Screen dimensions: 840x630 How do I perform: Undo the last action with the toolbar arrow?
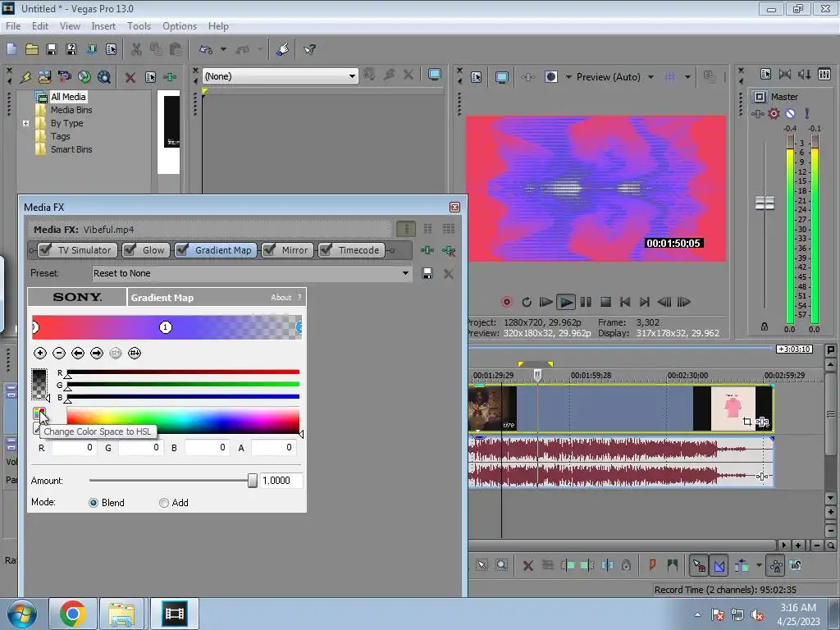click(206, 49)
